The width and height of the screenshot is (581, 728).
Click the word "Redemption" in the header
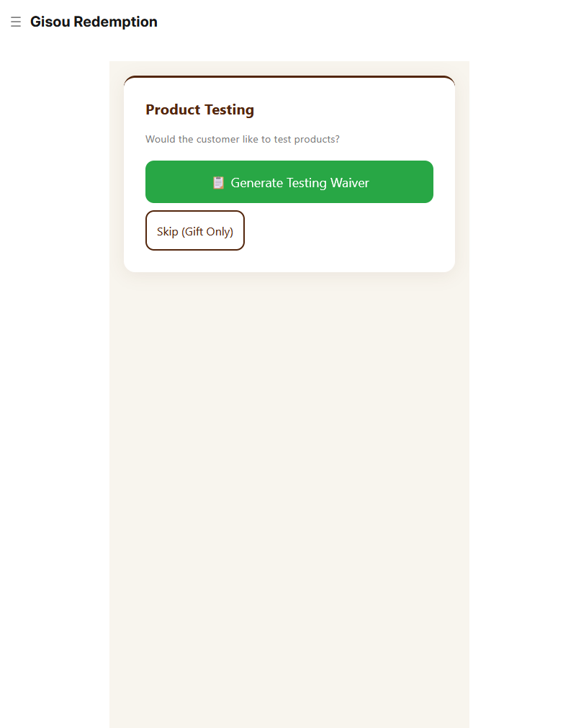[115, 22]
